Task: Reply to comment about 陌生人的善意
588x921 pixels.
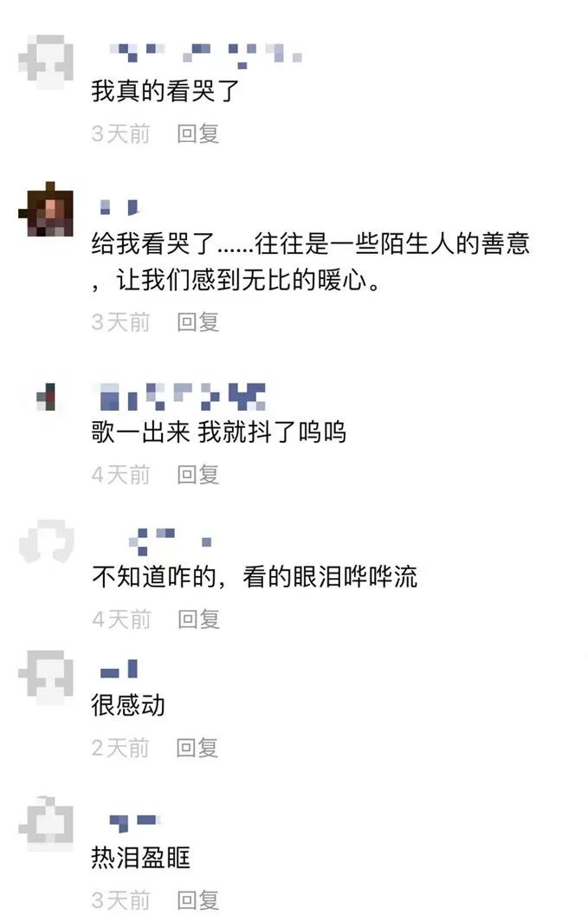Action: tap(198, 322)
